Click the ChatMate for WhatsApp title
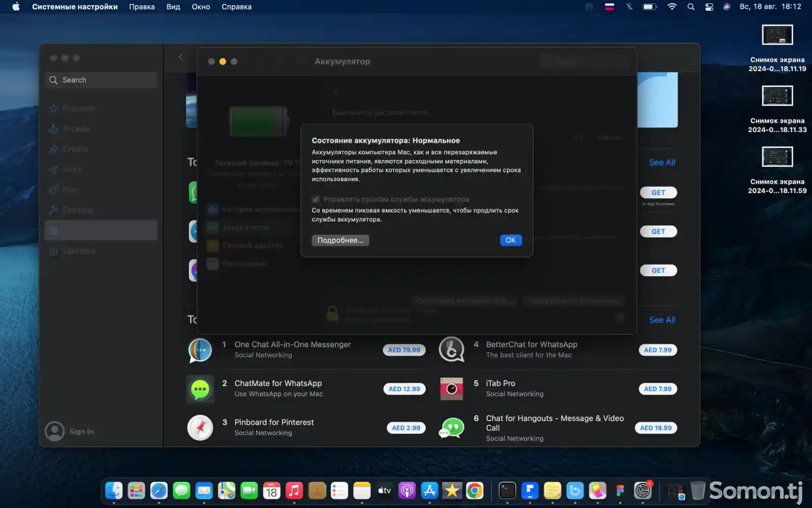This screenshot has height=508, width=812. tap(278, 384)
